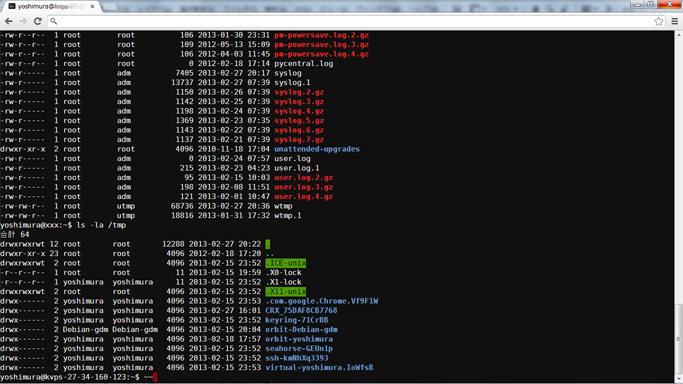Click syslog.3.gz file name
The image size is (683, 384).
(299, 101)
